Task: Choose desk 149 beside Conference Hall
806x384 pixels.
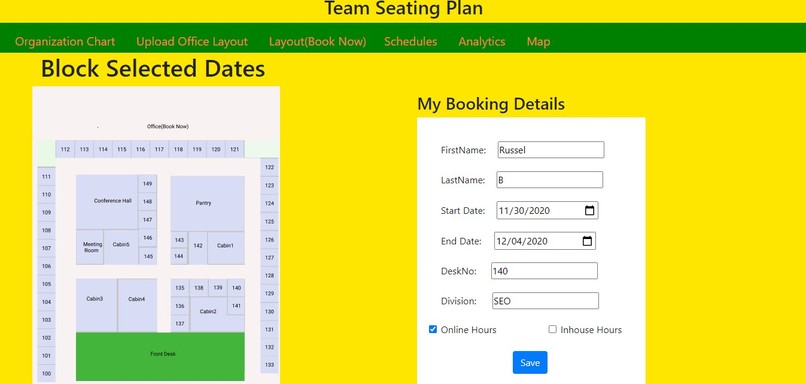Action: (x=148, y=184)
